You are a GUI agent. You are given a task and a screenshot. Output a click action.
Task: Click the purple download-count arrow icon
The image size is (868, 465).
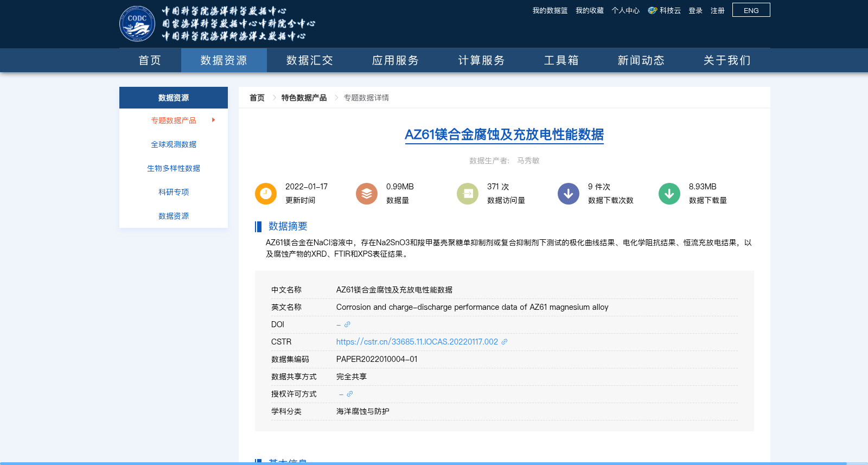(569, 194)
